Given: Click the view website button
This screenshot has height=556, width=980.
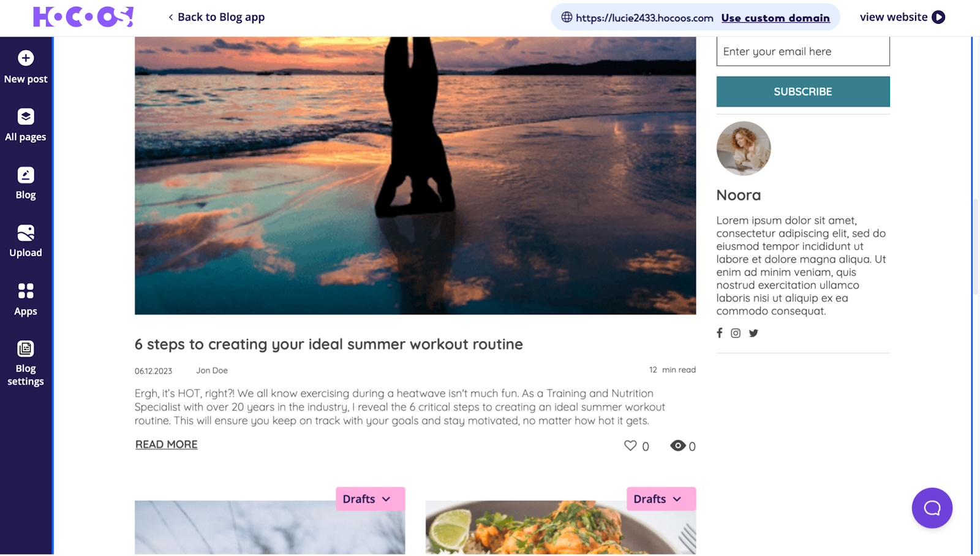Looking at the screenshot, I should tap(902, 17).
